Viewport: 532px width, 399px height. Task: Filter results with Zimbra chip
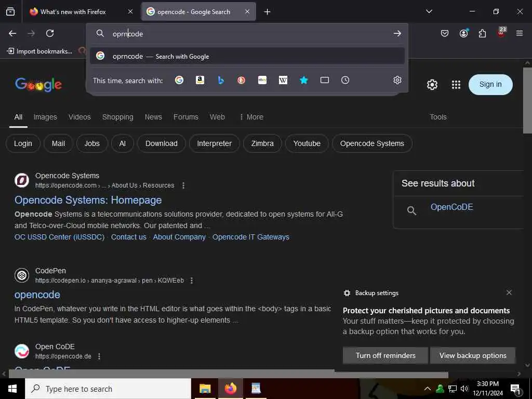pos(262,143)
